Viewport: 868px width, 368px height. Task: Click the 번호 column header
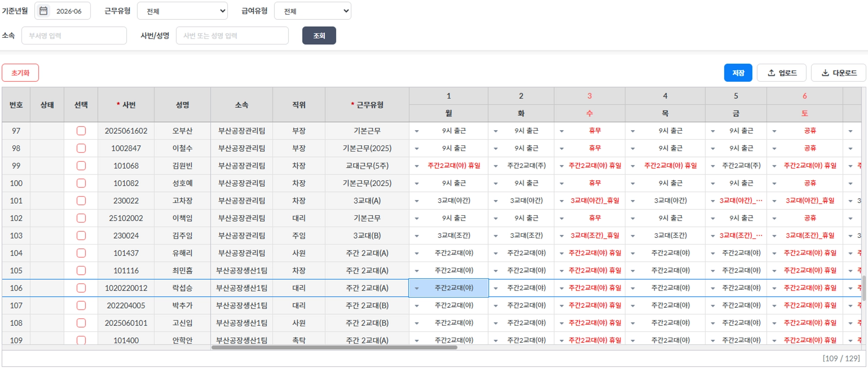[x=16, y=105]
